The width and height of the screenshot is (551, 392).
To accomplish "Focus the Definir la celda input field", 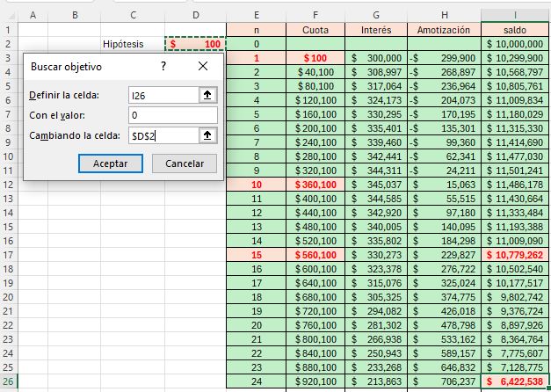I will (162, 95).
